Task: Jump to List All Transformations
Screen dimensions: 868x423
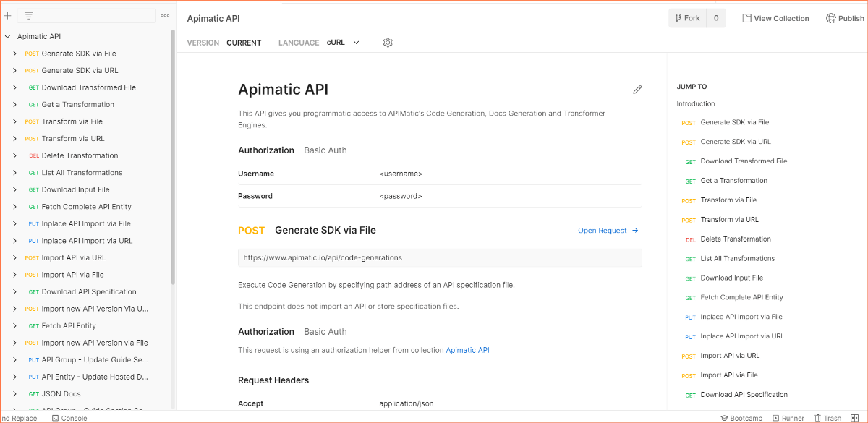Action: (x=737, y=259)
